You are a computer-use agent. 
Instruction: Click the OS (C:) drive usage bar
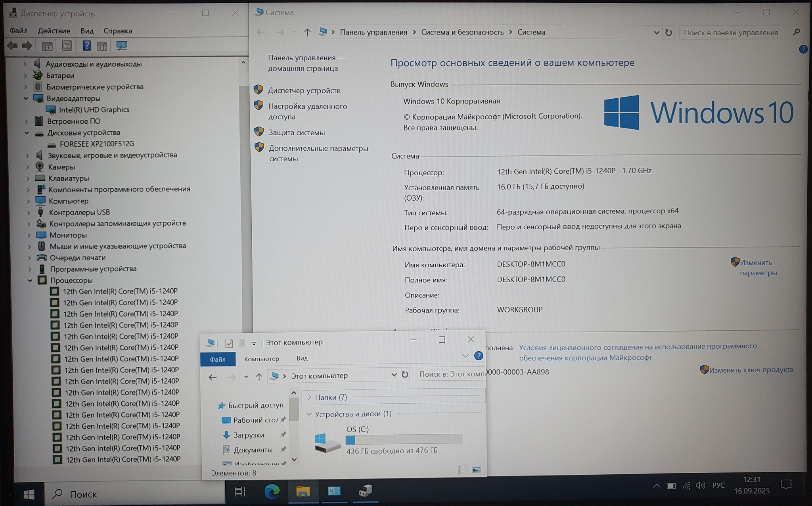(404, 439)
